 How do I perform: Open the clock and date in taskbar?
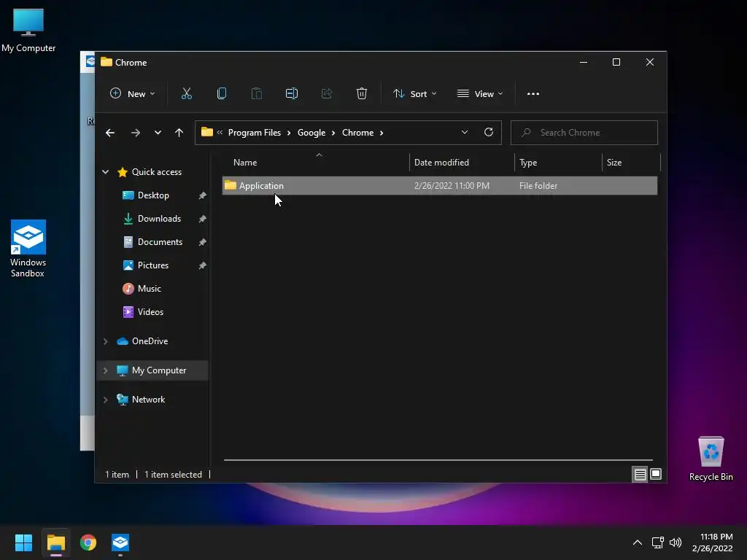pyautogui.click(x=712, y=542)
